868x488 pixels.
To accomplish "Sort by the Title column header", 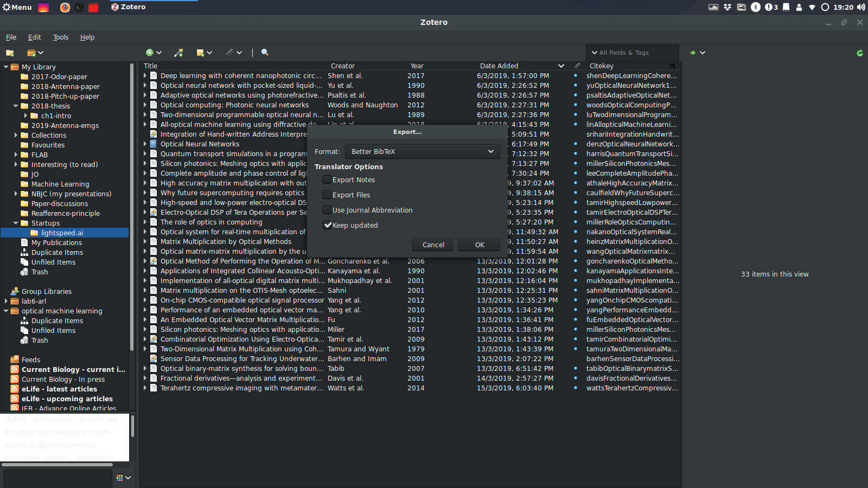I will point(233,66).
